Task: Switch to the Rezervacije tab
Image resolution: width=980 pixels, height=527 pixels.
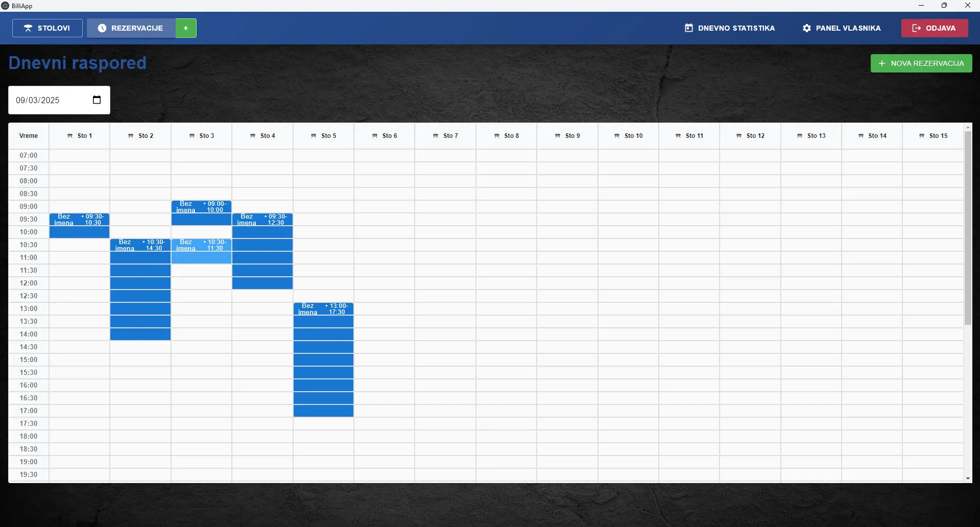Action: 131,28
